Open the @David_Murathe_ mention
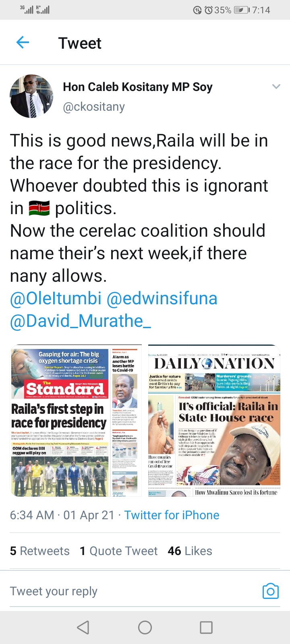290x644 pixels. pyautogui.click(x=81, y=321)
